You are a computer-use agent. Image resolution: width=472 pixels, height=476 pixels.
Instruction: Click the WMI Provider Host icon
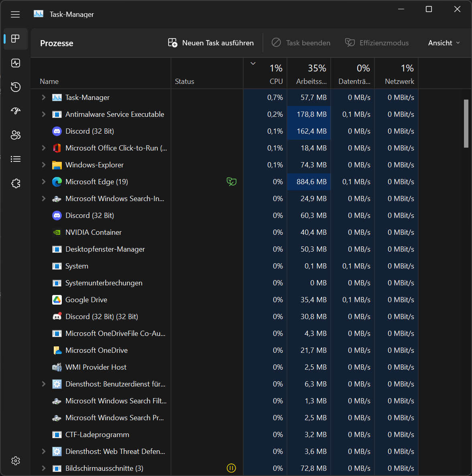57,367
